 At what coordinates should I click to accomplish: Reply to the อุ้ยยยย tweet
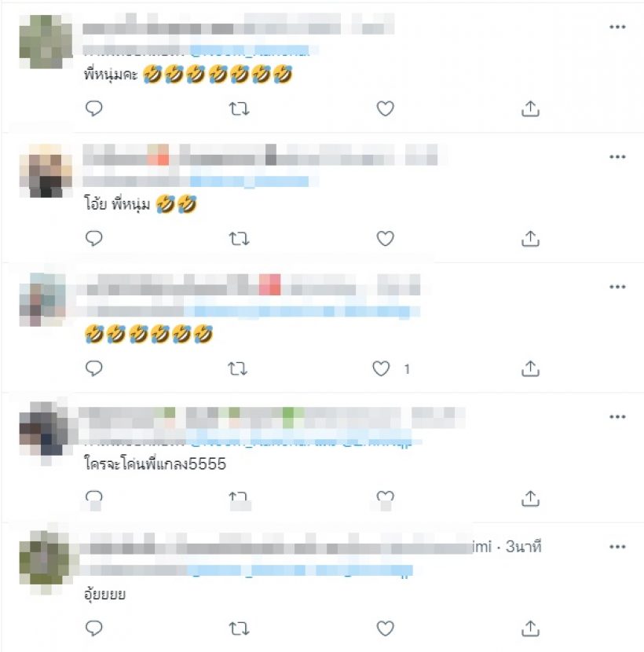click(x=94, y=628)
